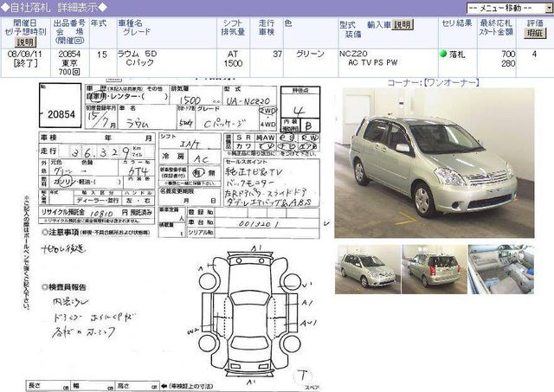The image size is (554, 392).
Task: Click the lot number 20854 cell
Action: pyautogui.click(x=69, y=54)
